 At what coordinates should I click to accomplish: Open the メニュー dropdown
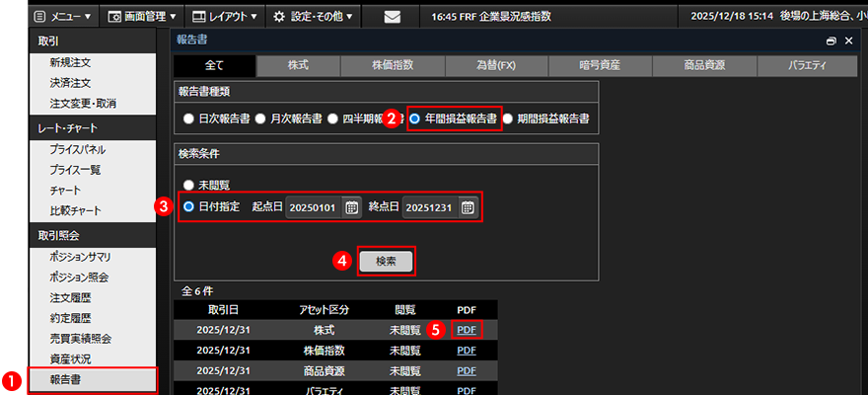coord(63,17)
